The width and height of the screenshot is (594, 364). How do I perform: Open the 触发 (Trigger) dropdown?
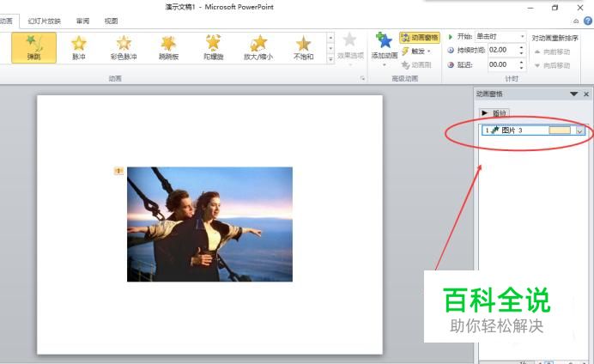pos(416,52)
